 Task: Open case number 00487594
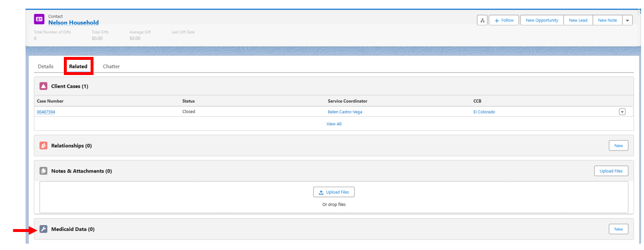click(x=46, y=112)
